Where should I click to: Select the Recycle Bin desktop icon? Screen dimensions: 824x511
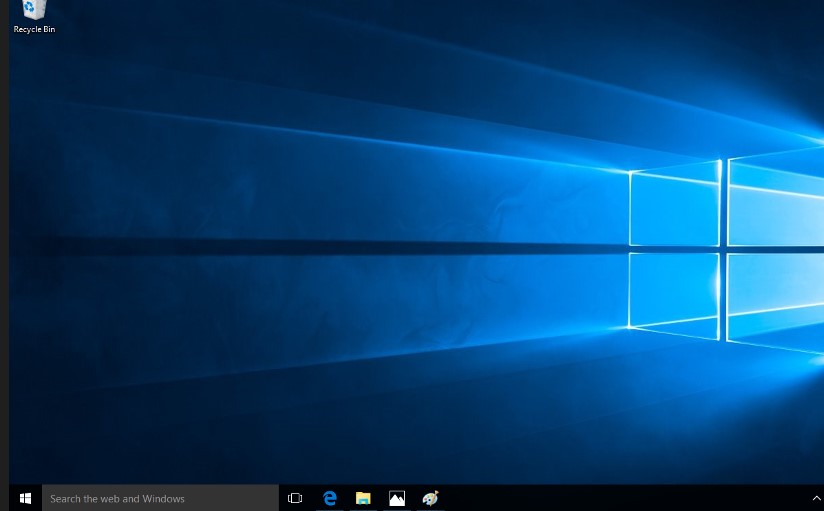(34, 11)
